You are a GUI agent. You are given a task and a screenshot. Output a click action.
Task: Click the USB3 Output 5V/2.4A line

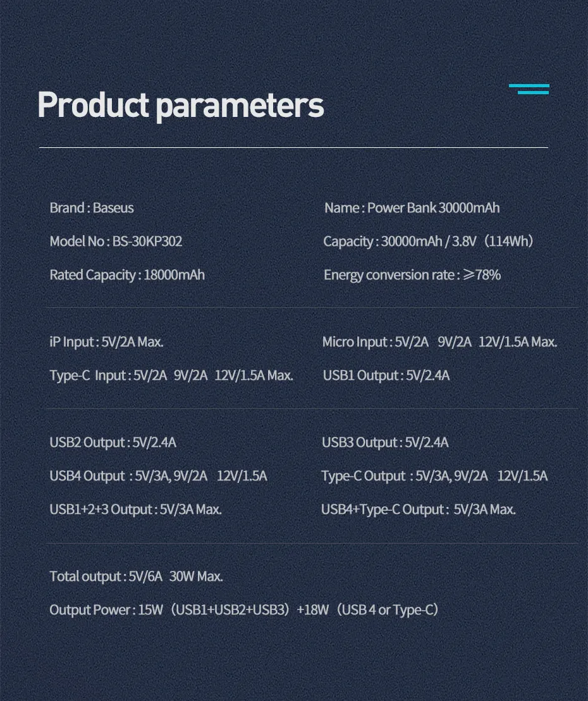[x=385, y=442]
